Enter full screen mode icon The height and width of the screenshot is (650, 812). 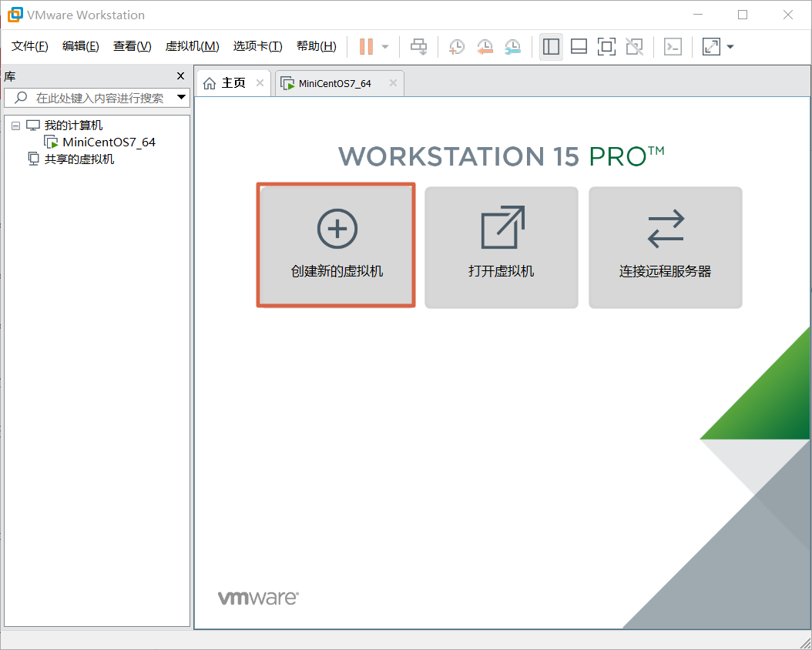(x=606, y=46)
